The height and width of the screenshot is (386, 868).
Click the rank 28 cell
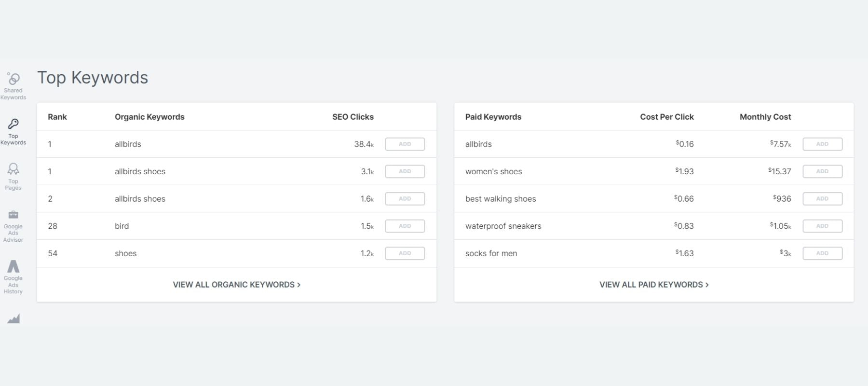tap(53, 226)
